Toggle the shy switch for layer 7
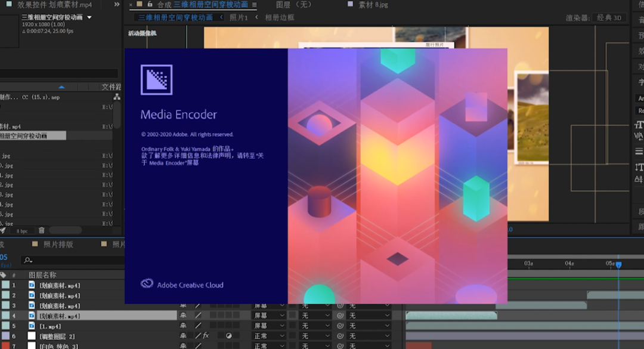Screen dimensions: 644x349 (183, 345)
